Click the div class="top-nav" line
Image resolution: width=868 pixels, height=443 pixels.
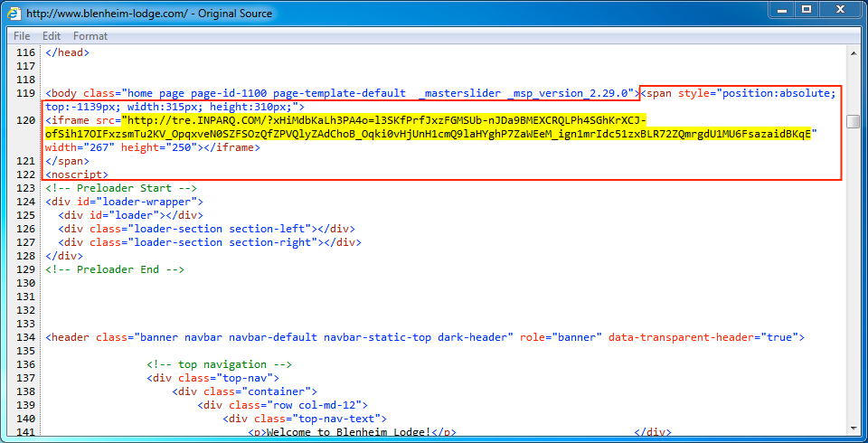pos(212,378)
